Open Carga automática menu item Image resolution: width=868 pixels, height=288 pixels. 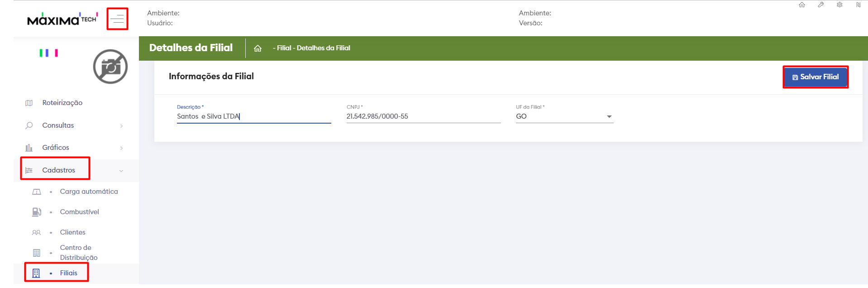point(89,192)
